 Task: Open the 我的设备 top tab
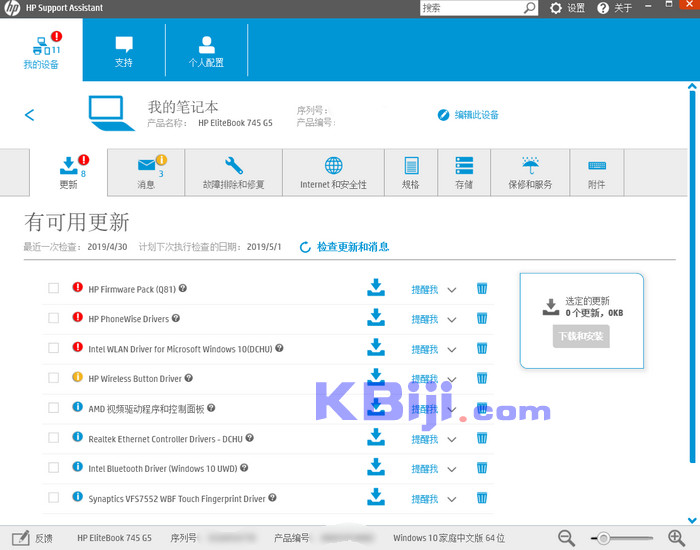[x=41, y=50]
